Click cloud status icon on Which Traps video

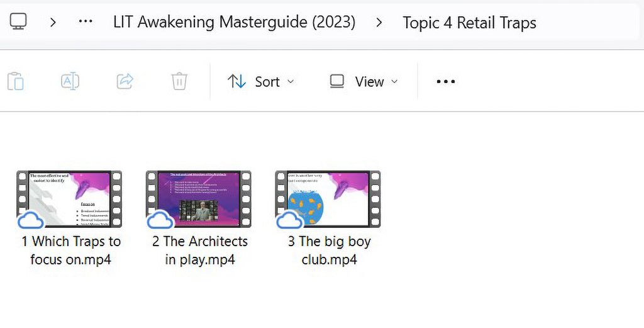(x=30, y=220)
